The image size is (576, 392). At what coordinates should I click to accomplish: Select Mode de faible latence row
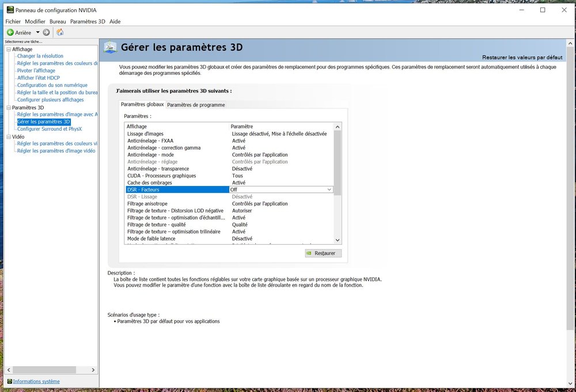(x=230, y=238)
